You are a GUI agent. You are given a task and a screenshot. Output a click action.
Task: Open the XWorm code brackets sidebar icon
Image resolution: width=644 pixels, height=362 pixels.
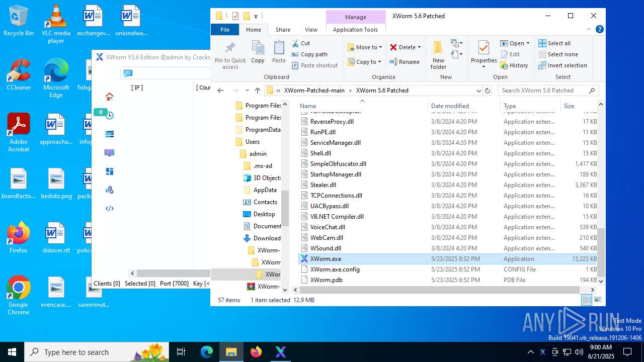(109, 209)
